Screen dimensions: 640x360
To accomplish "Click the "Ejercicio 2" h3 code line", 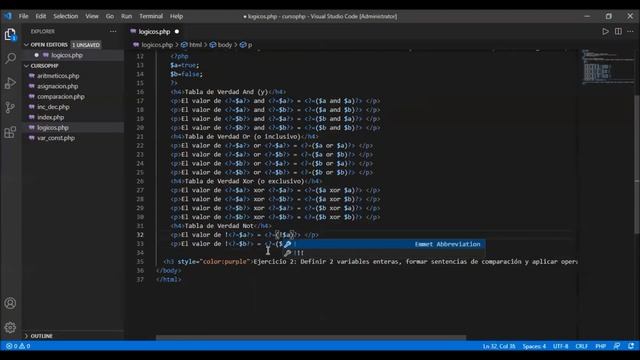I will (370, 262).
